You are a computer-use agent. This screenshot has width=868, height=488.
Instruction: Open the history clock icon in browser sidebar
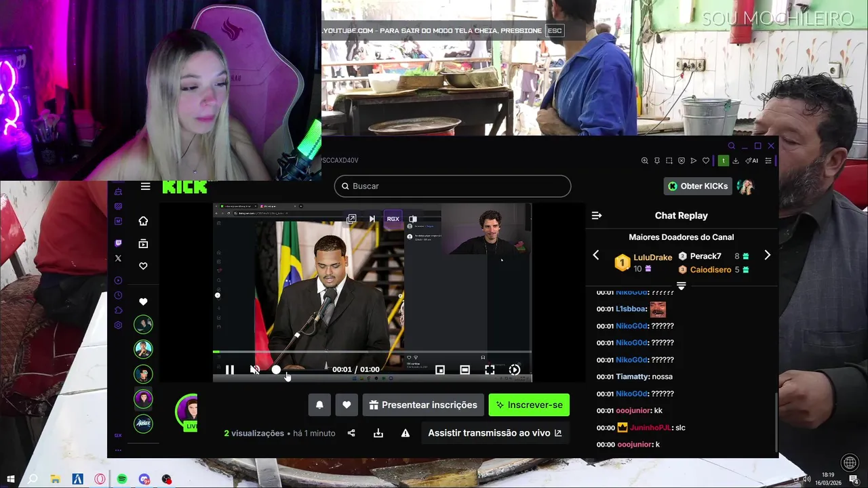pos(118,296)
